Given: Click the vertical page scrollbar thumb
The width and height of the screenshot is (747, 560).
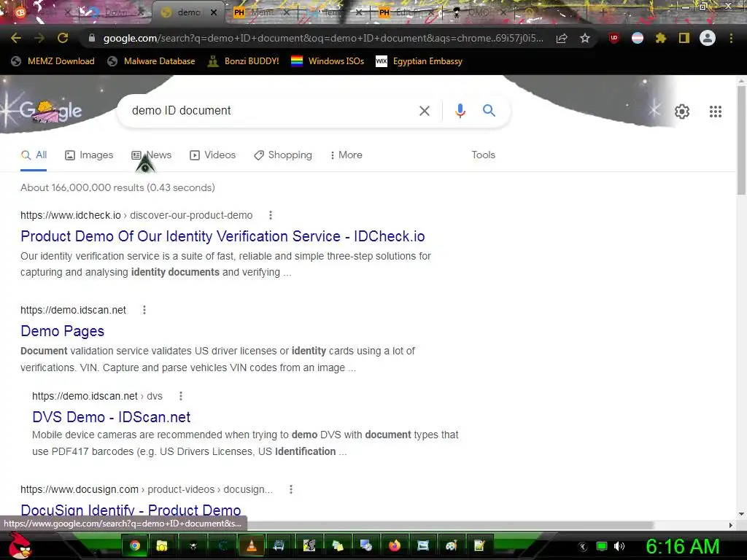Looking at the screenshot, I should (x=741, y=139).
